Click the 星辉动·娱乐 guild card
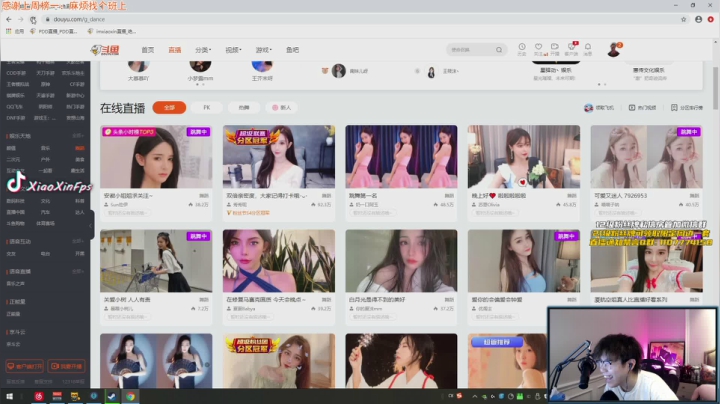 [x=556, y=70]
